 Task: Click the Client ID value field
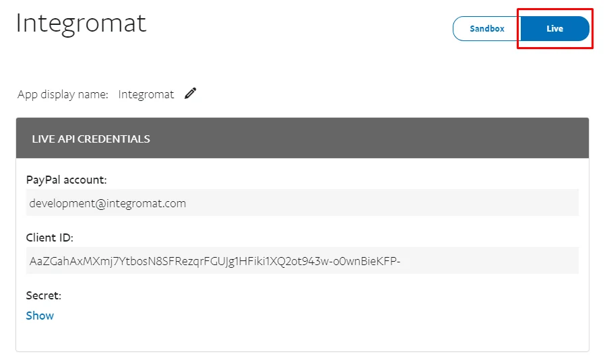tap(302, 261)
